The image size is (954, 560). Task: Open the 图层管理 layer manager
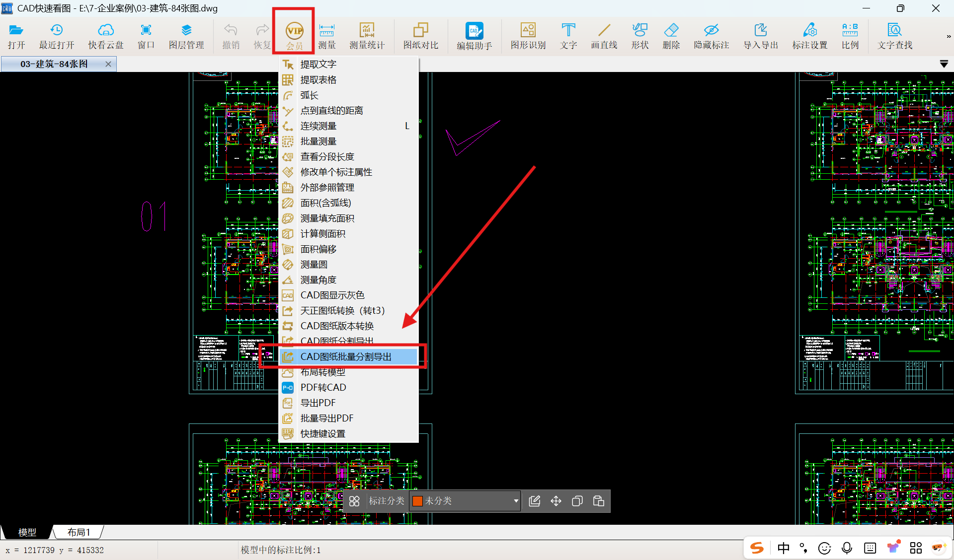[x=186, y=36]
